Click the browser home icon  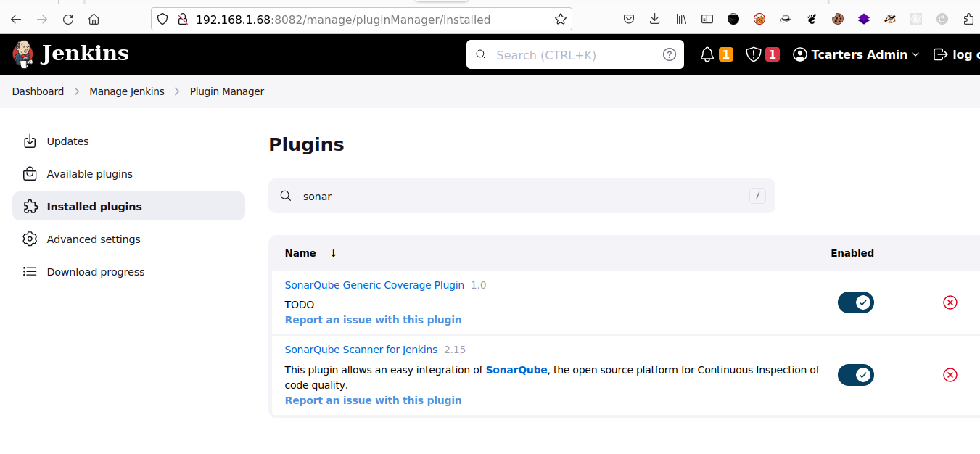[94, 20]
